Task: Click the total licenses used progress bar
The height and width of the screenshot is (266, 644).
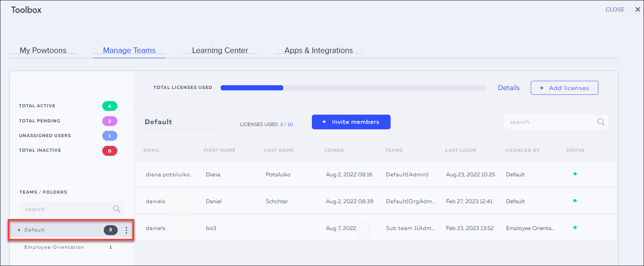Action: 353,88
